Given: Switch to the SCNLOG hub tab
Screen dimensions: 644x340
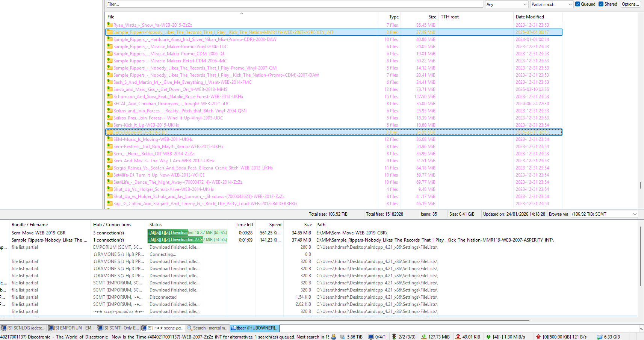Looking at the screenshot, I should coord(23,328).
